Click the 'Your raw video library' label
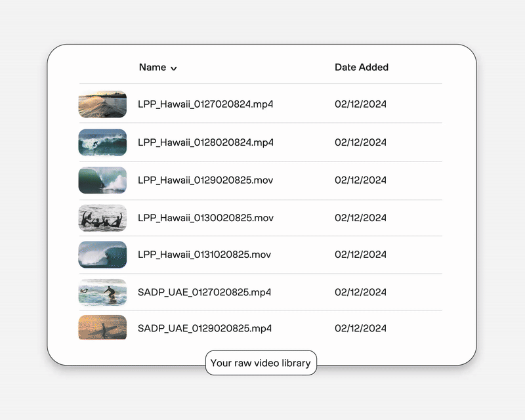 click(261, 363)
